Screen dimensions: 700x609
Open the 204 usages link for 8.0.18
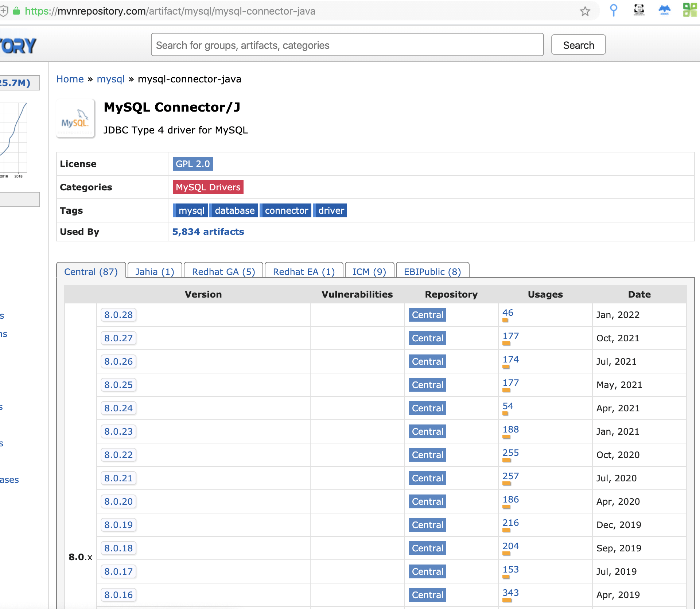point(510,546)
